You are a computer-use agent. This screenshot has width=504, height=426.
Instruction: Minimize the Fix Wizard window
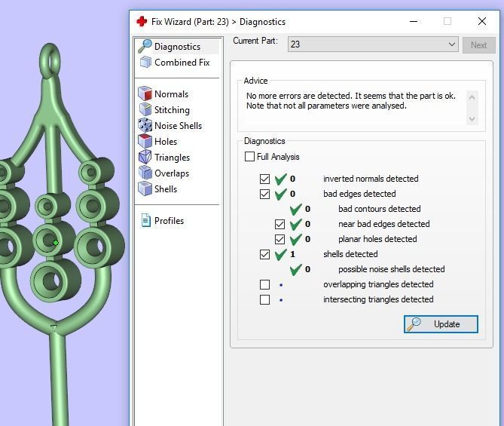point(414,22)
